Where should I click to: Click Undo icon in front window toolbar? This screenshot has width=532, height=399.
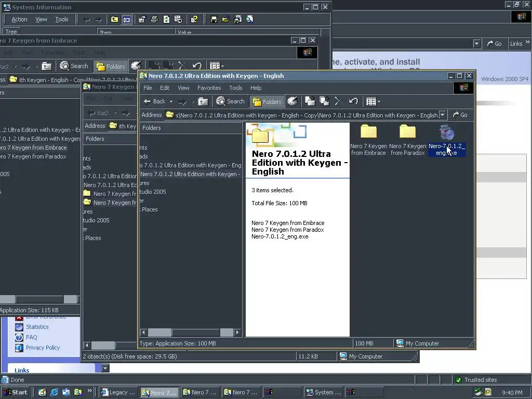point(353,101)
